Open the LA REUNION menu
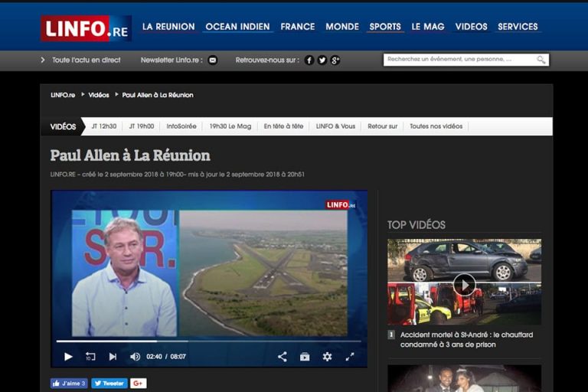The height and width of the screenshot is (392, 588). pos(168,27)
